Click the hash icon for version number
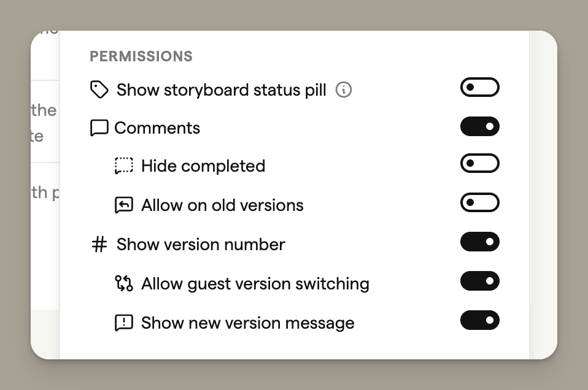Image resolution: width=588 pixels, height=390 pixels. [99, 245]
